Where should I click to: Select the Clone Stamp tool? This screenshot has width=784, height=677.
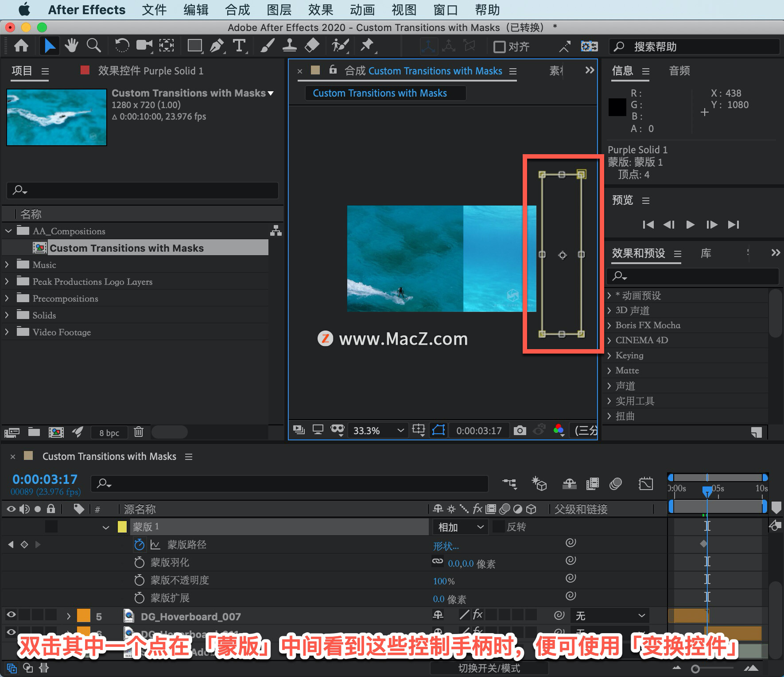(x=290, y=46)
